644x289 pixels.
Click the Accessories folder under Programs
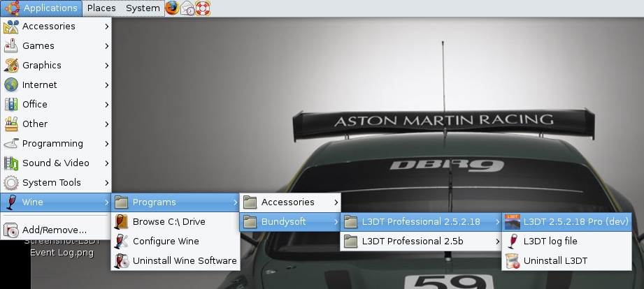(287, 202)
